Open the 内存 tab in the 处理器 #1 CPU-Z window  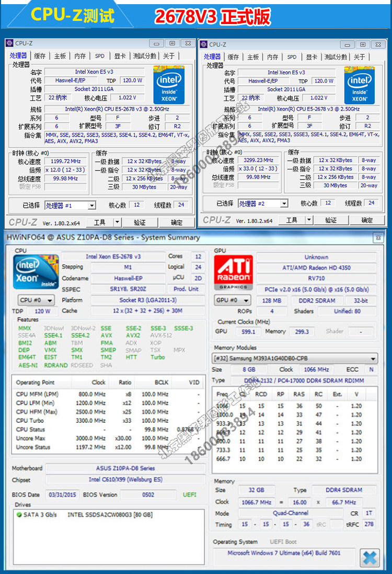pyautogui.click(x=80, y=56)
